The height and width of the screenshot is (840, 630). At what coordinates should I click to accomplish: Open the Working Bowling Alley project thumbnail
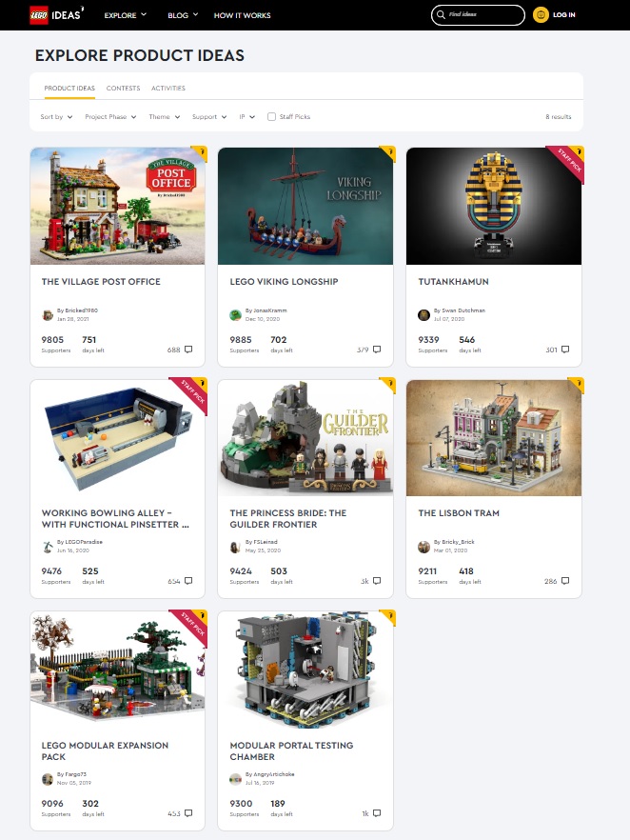click(x=118, y=438)
